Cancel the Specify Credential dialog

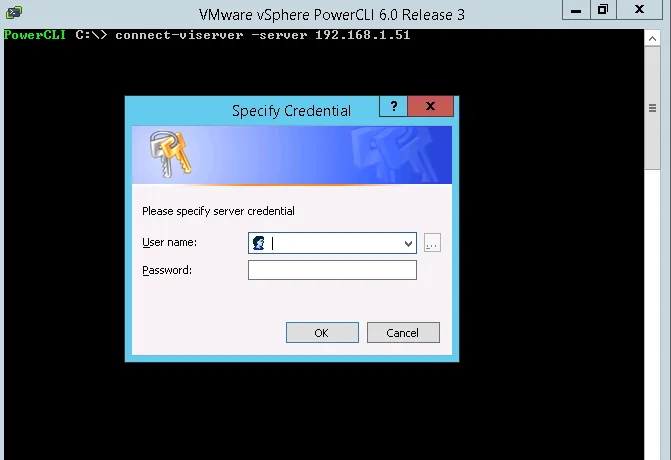(403, 332)
